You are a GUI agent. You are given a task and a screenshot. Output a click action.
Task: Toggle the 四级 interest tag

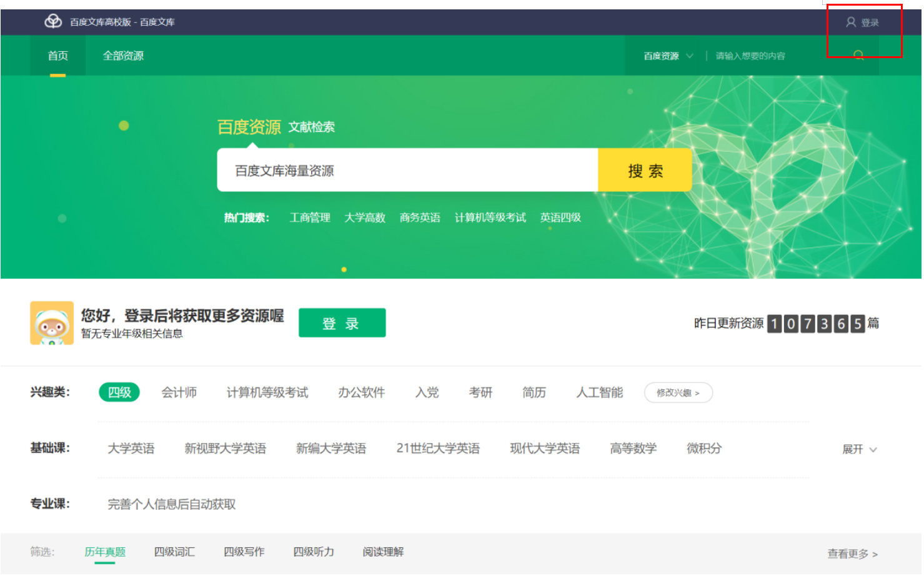119,392
